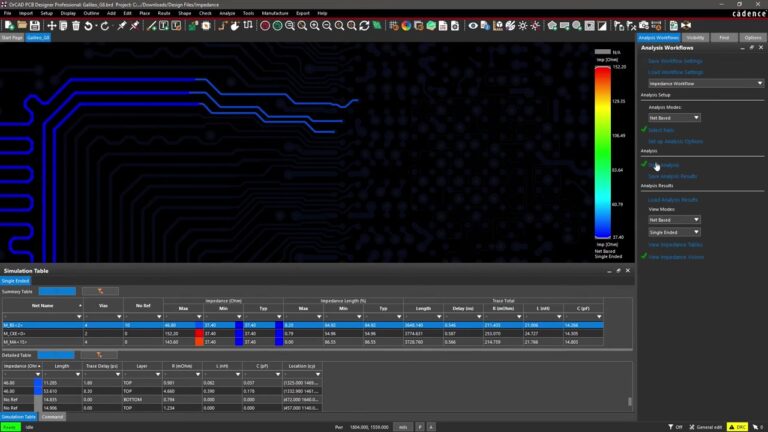The width and height of the screenshot is (768, 432).
Task: Click the green circle toolbar icon
Action: [277, 25]
